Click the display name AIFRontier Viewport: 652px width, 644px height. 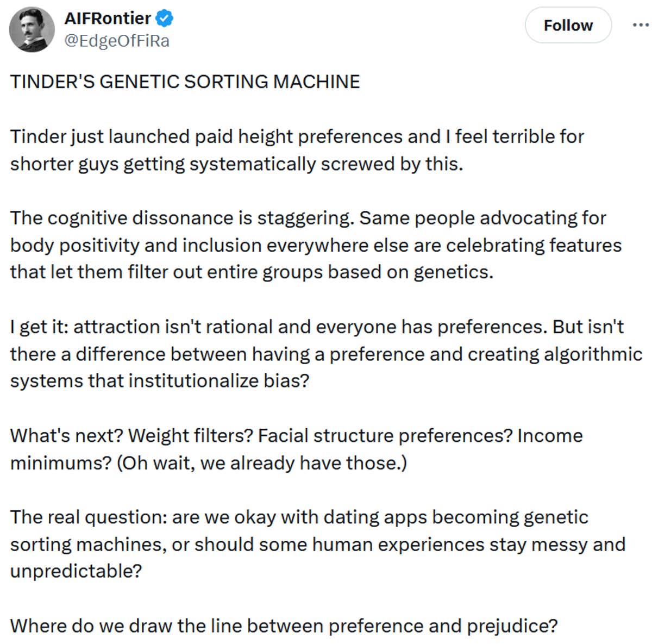coord(106,18)
